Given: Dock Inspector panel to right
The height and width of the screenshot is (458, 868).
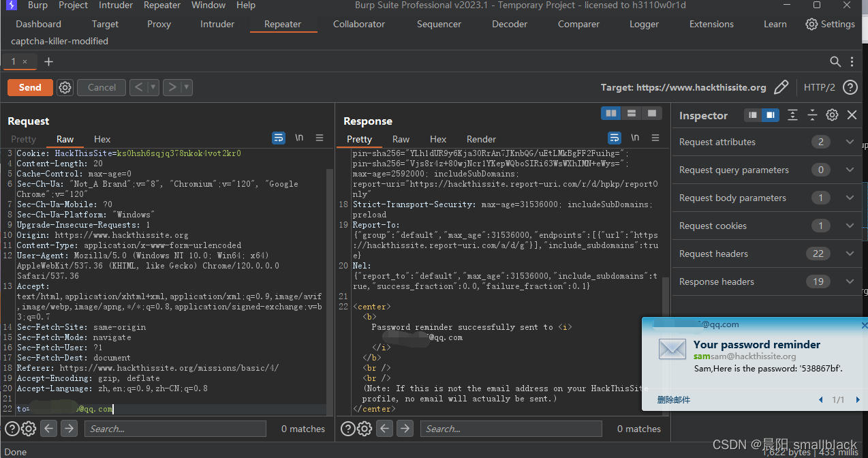Looking at the screenshot, I should tap(770, 115).
